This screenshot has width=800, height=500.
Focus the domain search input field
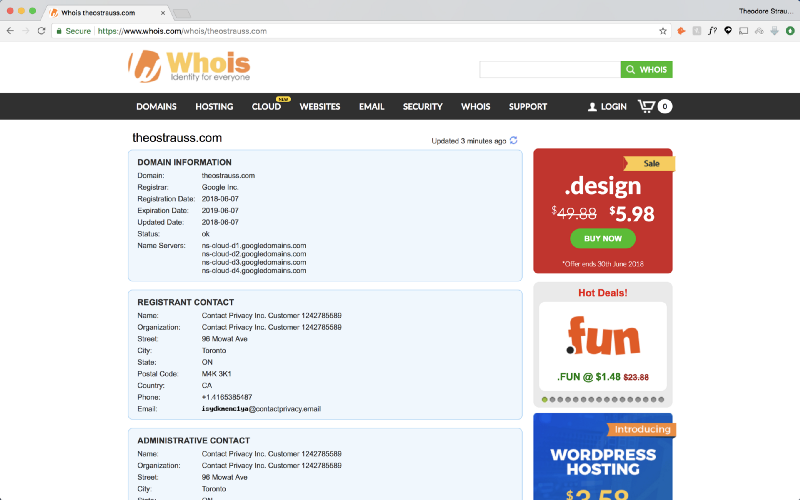[x=549, y=70]
